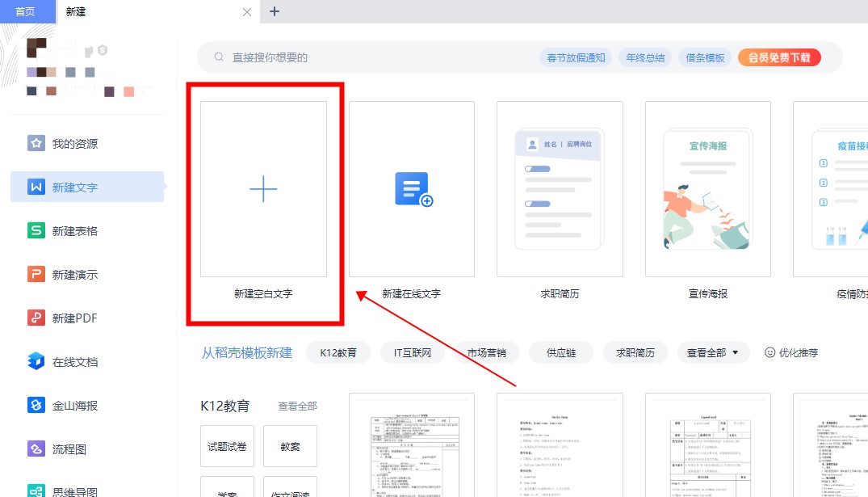
Task: Click the online document icon for 新建在线文字
Action: click(x=413, y=189)
